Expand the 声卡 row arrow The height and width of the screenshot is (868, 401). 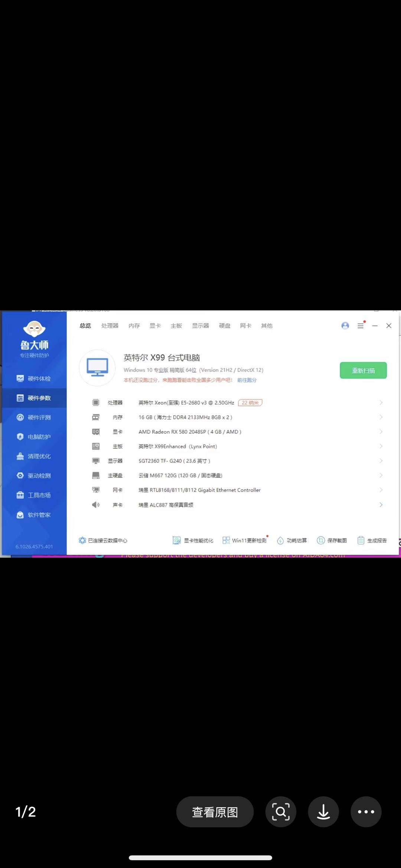(381, 505)
